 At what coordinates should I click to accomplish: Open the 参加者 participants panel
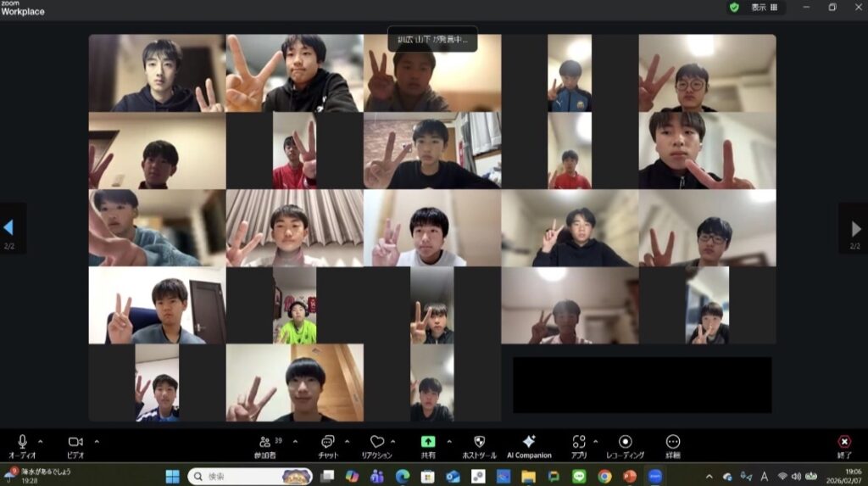tap(265, 443)
